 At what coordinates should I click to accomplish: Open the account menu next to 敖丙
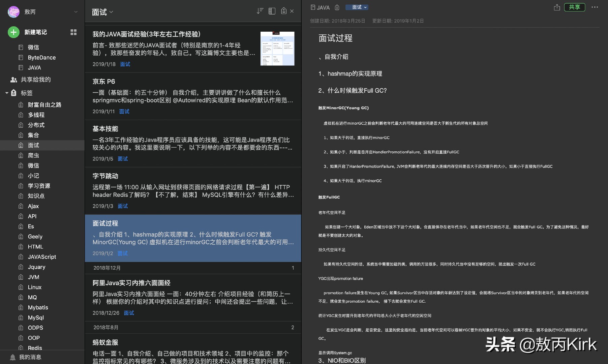pos(75,12)
